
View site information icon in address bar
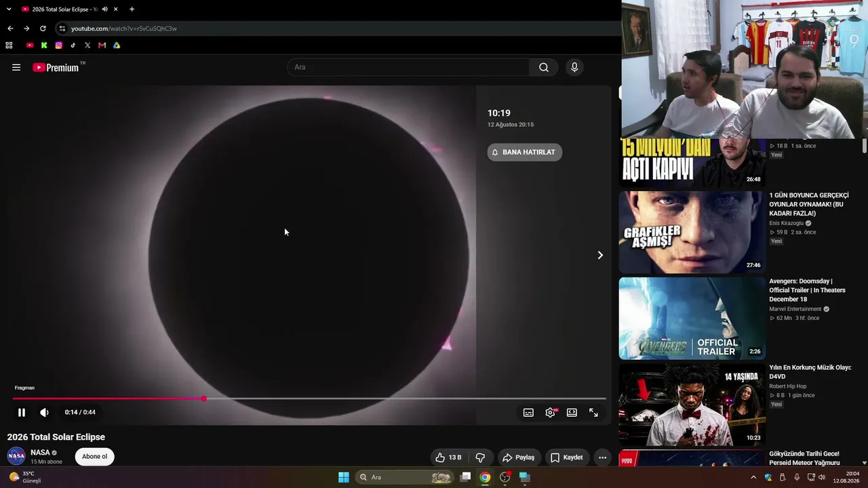[62, 28]
